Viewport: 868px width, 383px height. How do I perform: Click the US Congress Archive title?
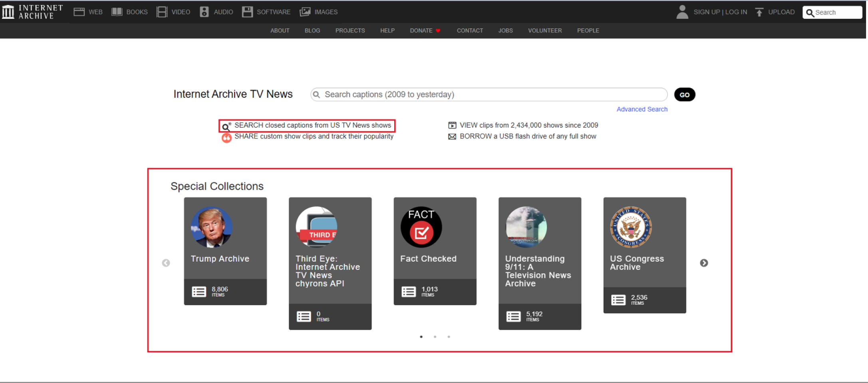637,263
